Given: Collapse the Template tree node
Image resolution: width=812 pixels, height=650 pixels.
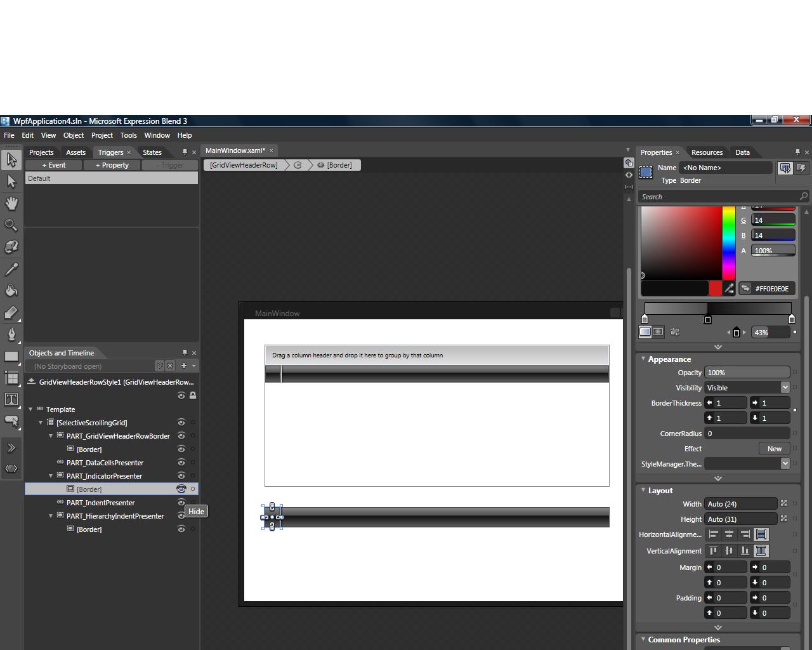Looking at the screenshot, I should pos(31,409).
